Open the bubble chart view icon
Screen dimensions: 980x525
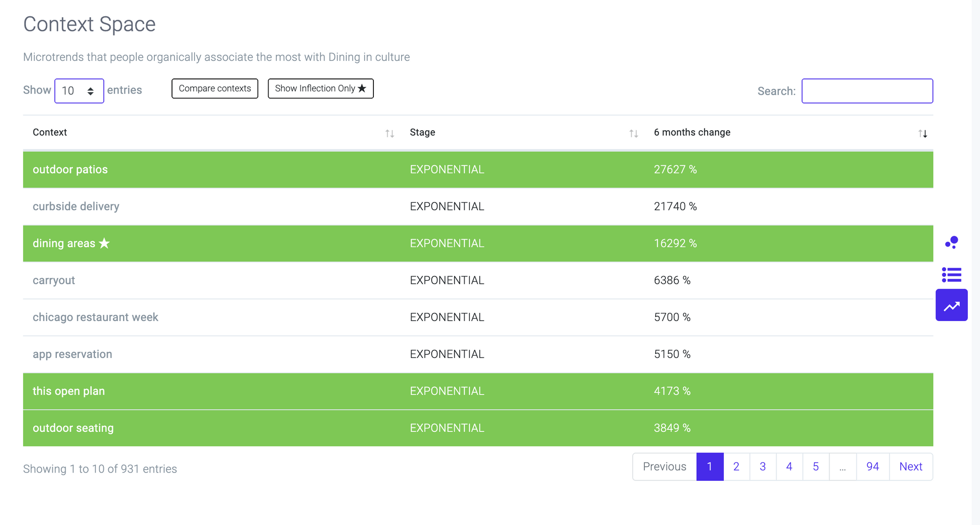click(x=952, y=242)
